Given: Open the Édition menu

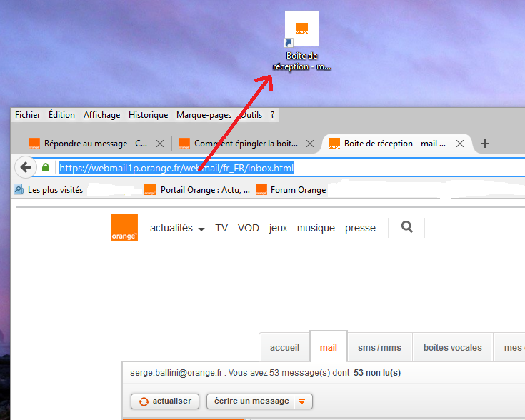Looking at the screenshot, I should [x=61, y=115].
